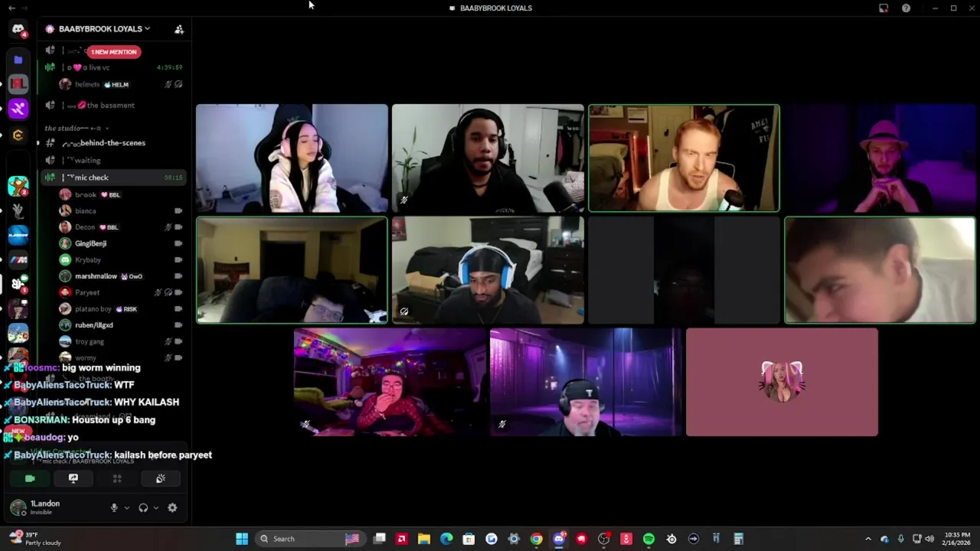Open the Windows Start menu

pyautogui.click(x=242, y=539)
